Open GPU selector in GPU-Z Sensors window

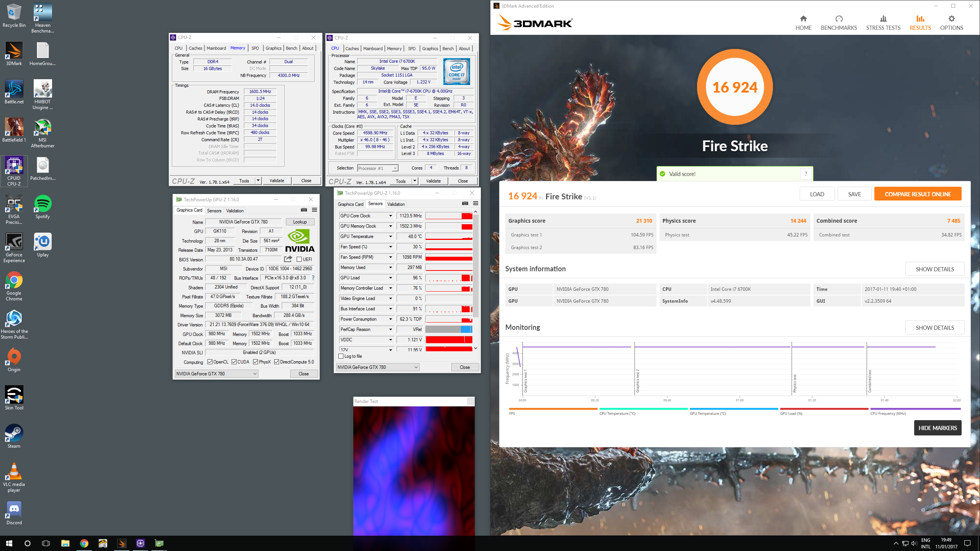pyautogui.click(x=377, y=367)
